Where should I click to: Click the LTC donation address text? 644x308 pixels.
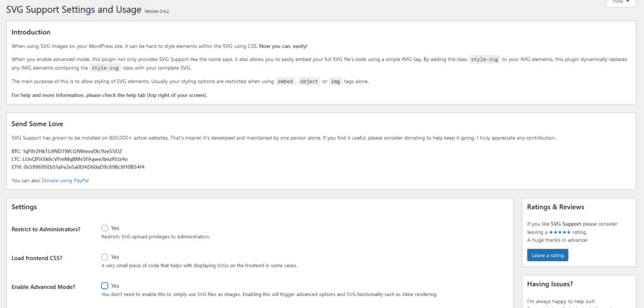[x=75, y=159]
